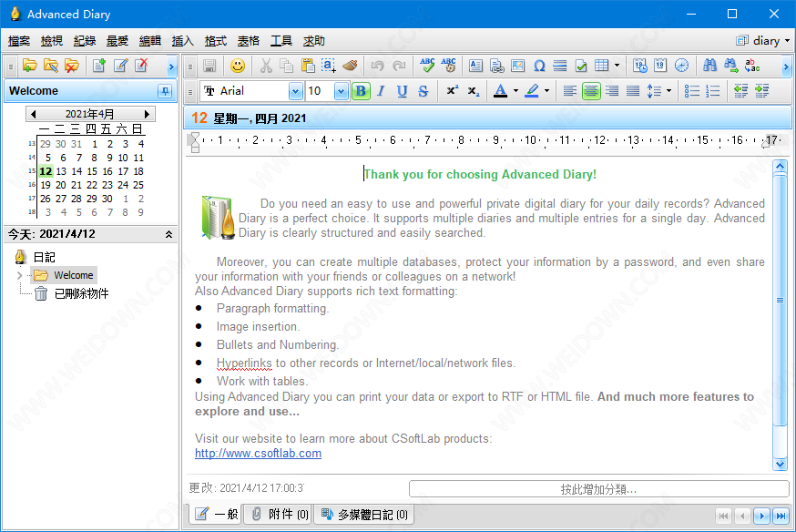The image size is (796, 532).
Task: Toggle Underline formatting
Action: click(402, 91)
